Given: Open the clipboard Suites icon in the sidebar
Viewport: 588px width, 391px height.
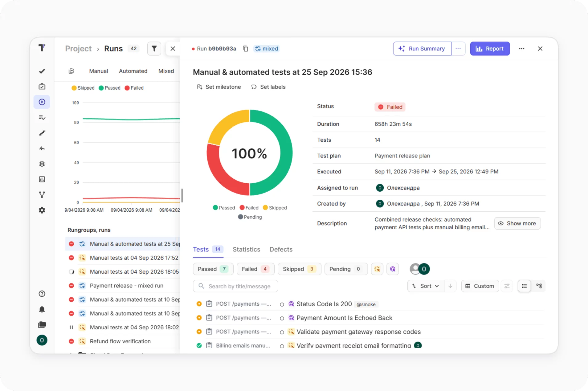Looking at the screenshot, I should [x=42, y=87].
